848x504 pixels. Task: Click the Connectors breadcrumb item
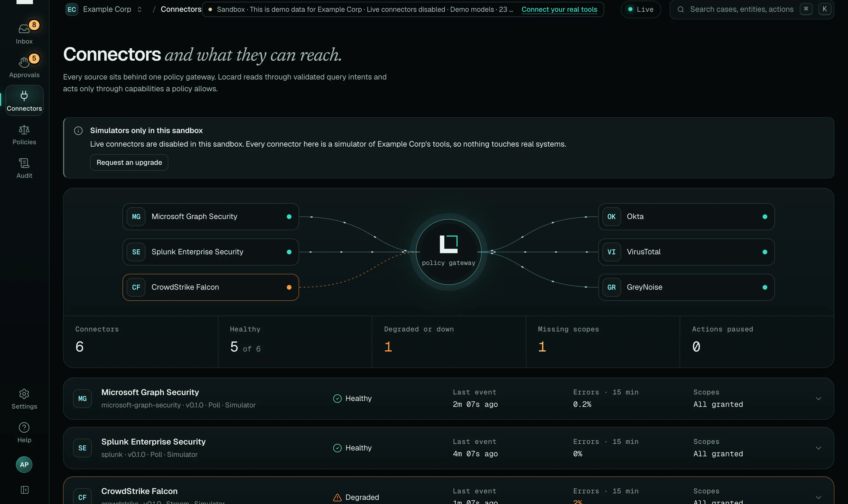181,9
